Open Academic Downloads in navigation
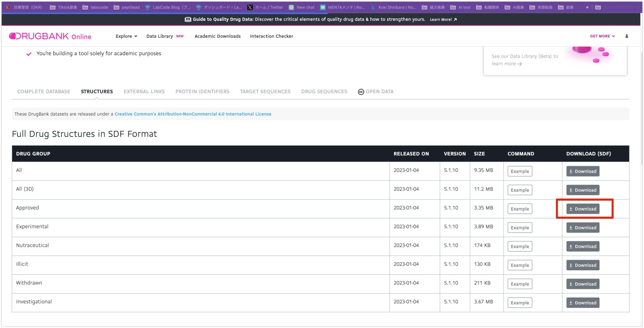The image size is (644, 328). (218, 36)
